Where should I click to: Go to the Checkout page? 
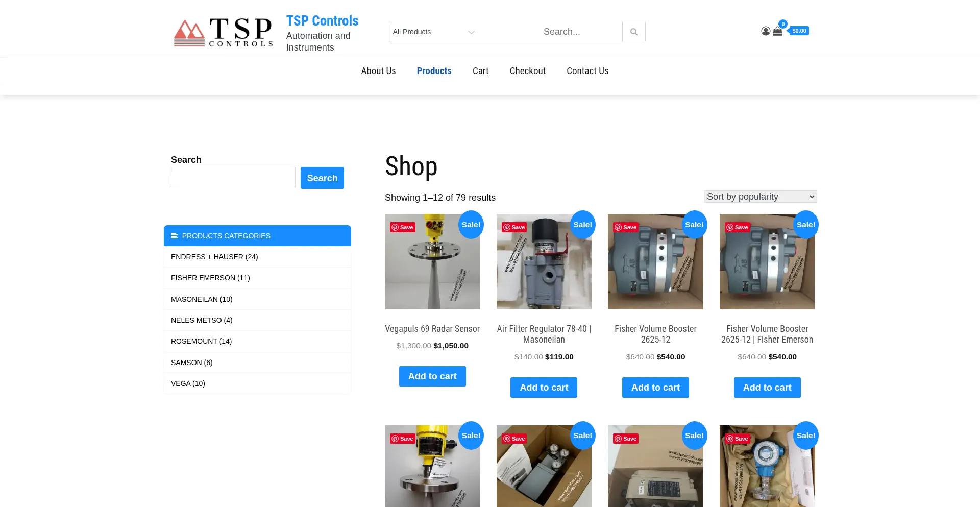tap(528, 71)
